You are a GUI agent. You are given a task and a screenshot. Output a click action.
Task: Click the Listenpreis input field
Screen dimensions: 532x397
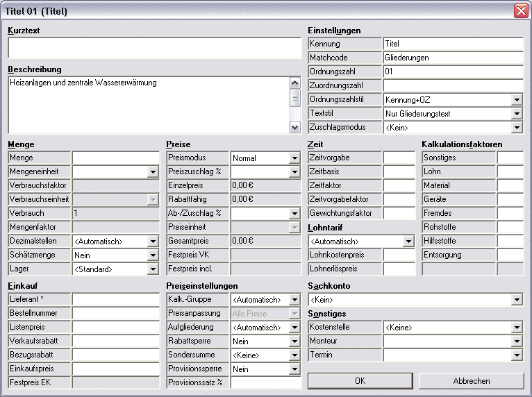(116, 327)
